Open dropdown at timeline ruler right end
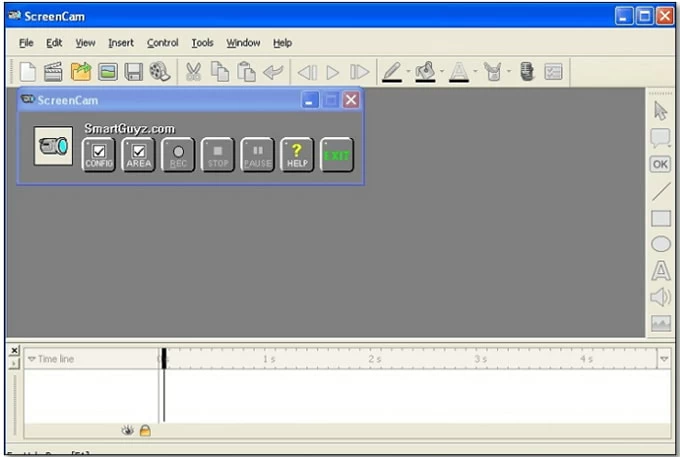 tap(664, 358)
